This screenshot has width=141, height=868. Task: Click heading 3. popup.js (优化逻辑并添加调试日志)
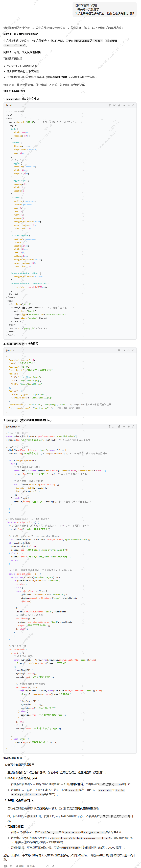[x=27, y=420]
